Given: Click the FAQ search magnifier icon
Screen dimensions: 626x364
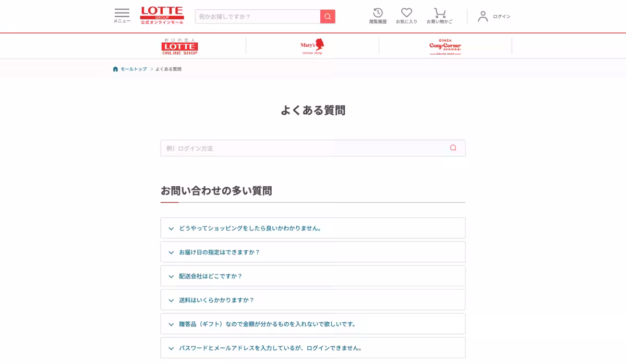Looking at the screenshot, I should coord(453,148).
